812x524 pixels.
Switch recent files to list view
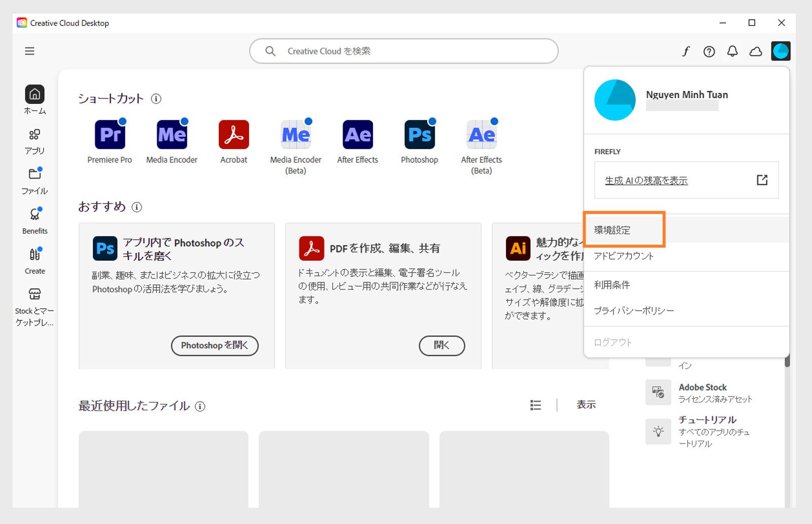tap(535, 405)
